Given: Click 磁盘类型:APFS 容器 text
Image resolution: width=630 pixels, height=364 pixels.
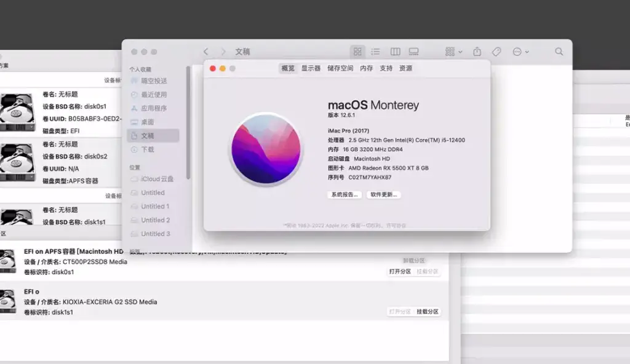Looking at the screenshot, I should pos(70,181).
